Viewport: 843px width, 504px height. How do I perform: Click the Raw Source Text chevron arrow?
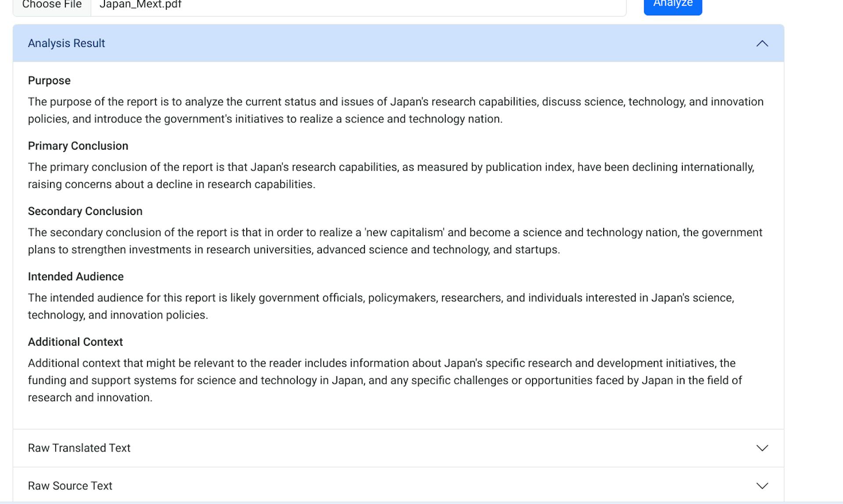click(x=762, y=486)
